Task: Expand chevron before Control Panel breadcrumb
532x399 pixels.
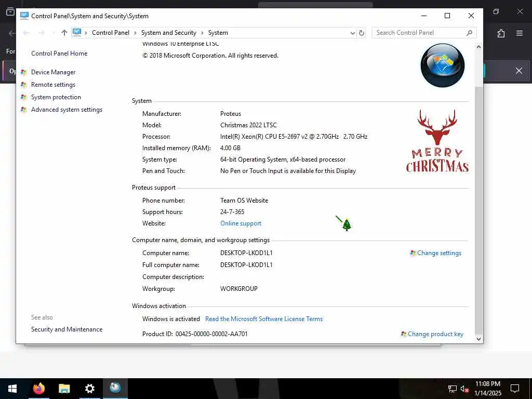Action: [x=86, y=33]
